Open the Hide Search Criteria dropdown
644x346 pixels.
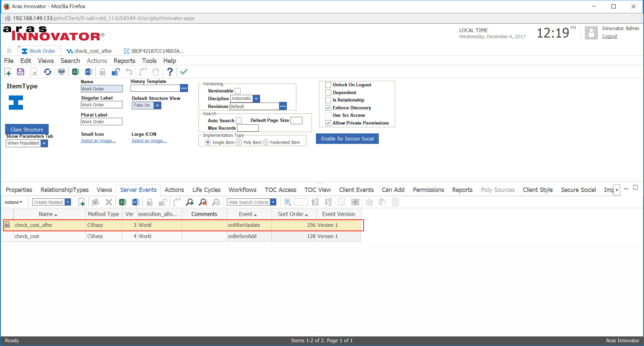click(x=273, y=202)
